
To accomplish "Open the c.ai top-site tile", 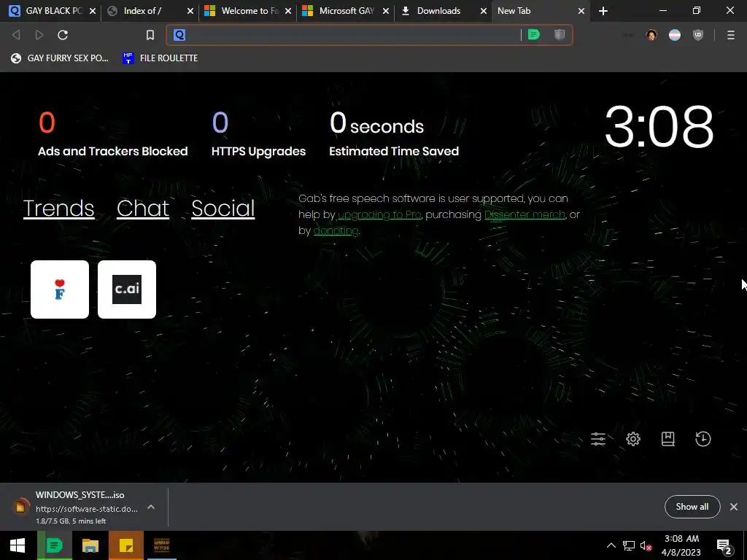I will (x=127, y=289).
